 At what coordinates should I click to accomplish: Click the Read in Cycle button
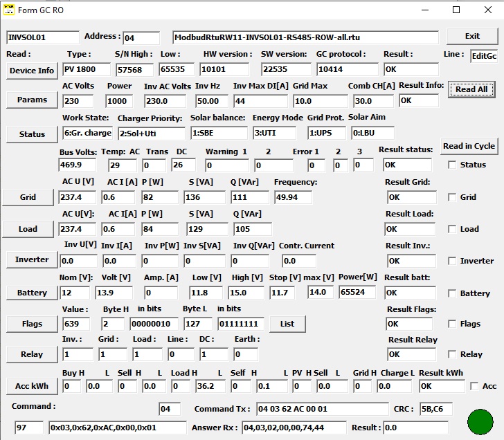coord(469,147)
